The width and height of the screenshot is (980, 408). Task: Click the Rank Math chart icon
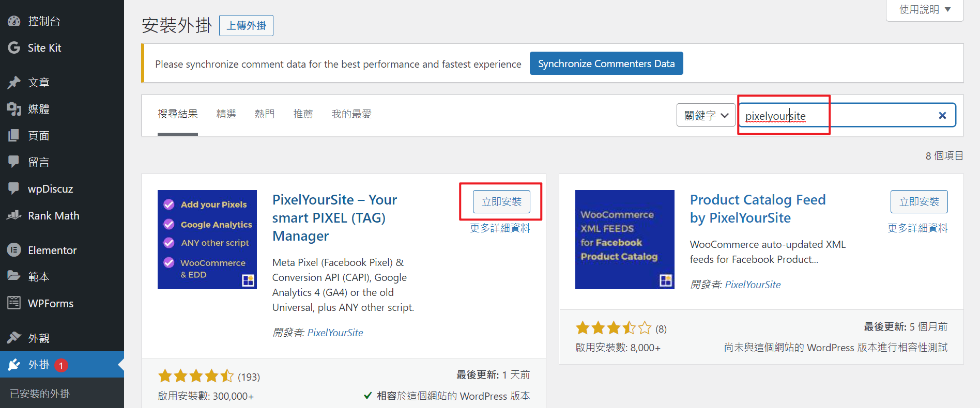[x=14, y=216]
